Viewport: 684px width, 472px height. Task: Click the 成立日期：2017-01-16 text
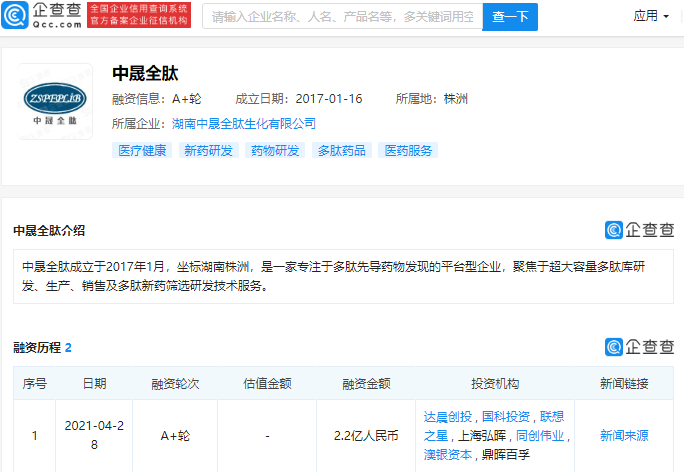tap(299, 99)
